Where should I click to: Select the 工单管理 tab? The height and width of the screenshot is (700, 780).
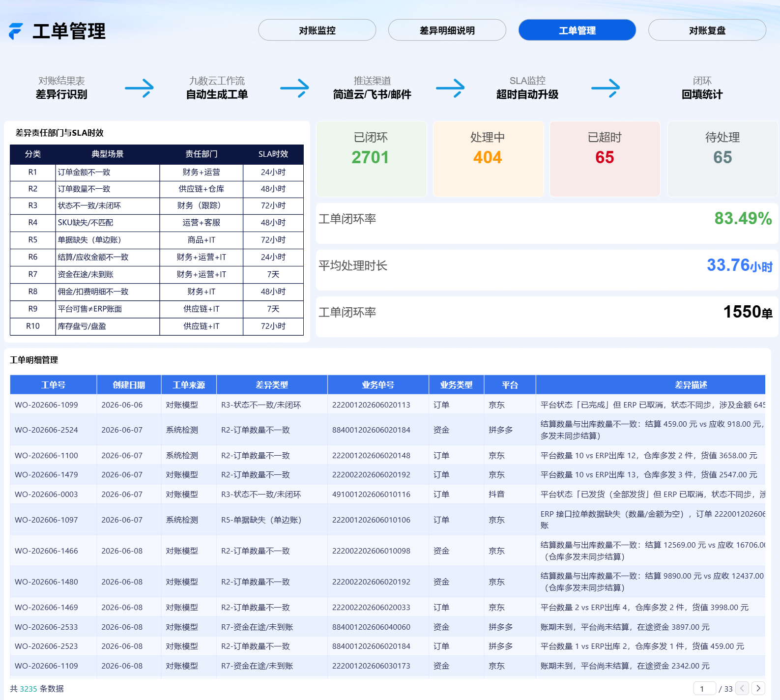577,30
